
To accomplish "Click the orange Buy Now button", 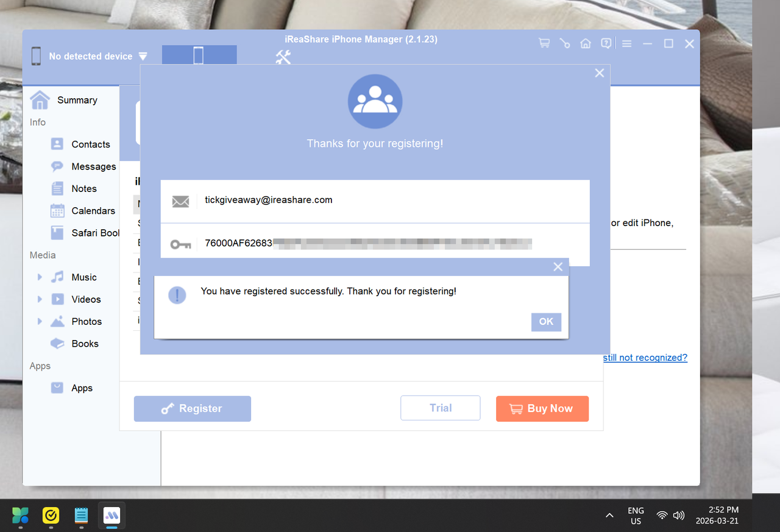I will (x=542, y=408).
